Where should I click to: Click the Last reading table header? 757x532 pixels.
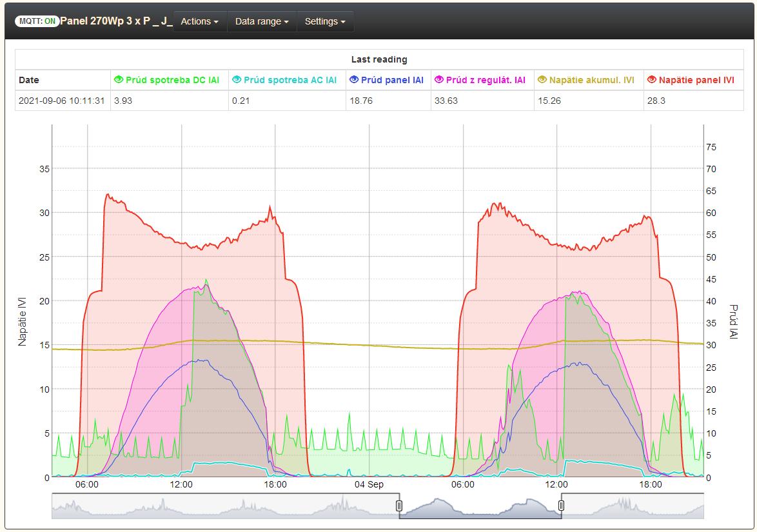[x=378, y=59]
